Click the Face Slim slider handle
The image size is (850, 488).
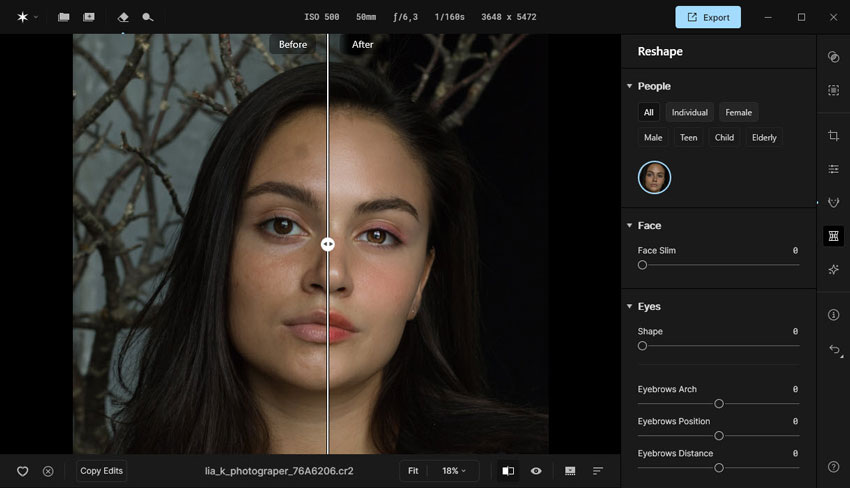pyautogui.click(x=642, y=265)
